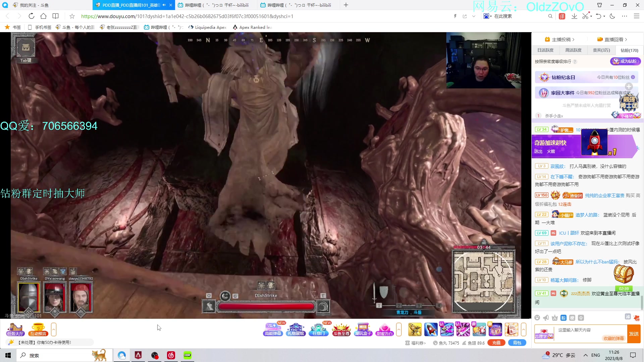
Task: Click the 充值 recharge button
Action: pyautogui.click(x=496, y=343)
